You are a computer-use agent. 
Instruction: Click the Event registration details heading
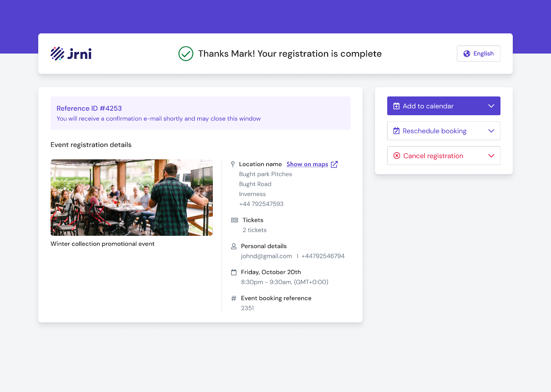pyautogui.click(x=91, y=145)
